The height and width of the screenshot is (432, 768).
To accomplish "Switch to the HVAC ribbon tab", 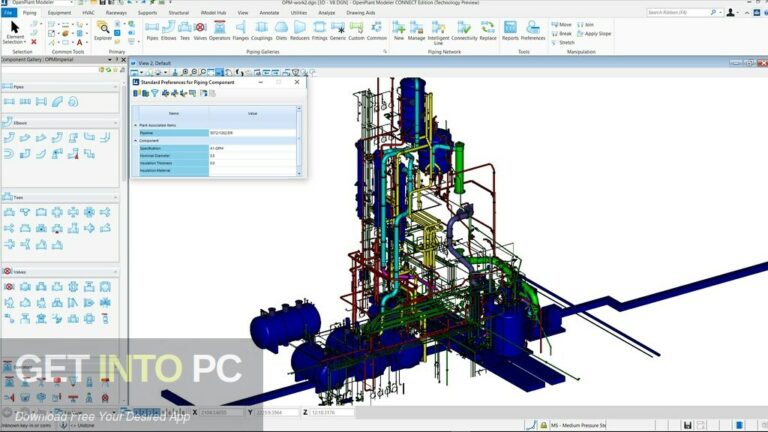I will point(88,13).
